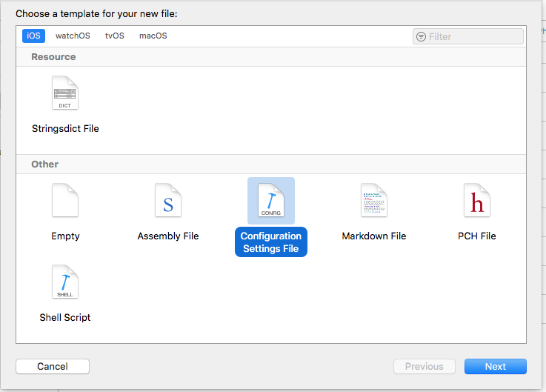The height and width of the screenshot is (392, 546).
Task: Click the Stringsdict File label text
Action: [x=65, y=128]
